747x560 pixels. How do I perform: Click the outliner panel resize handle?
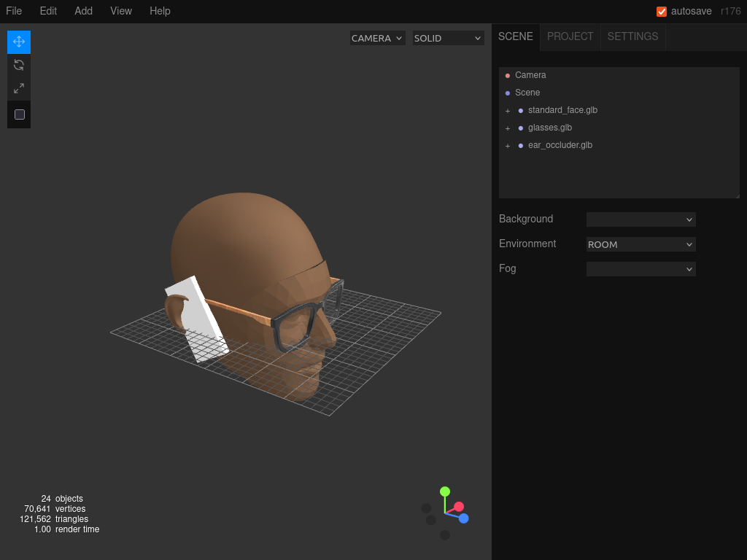(x=737, y=195)
